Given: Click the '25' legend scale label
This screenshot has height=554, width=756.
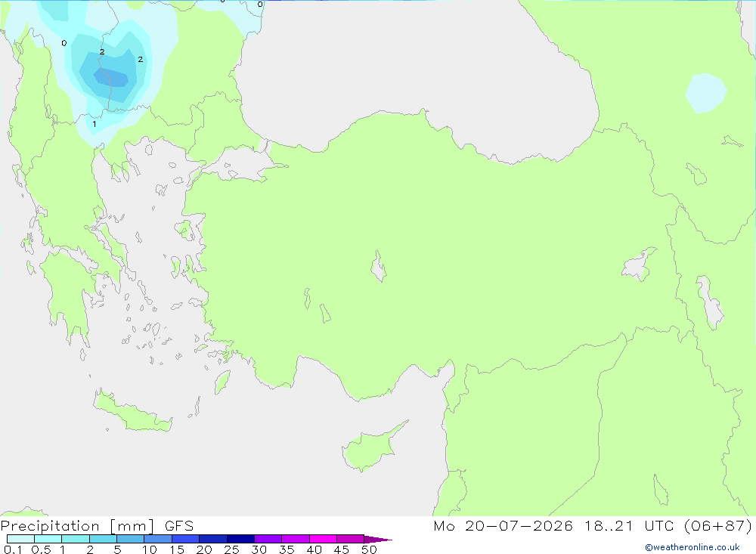Looking at the screenshot, I should coord(231,549).
